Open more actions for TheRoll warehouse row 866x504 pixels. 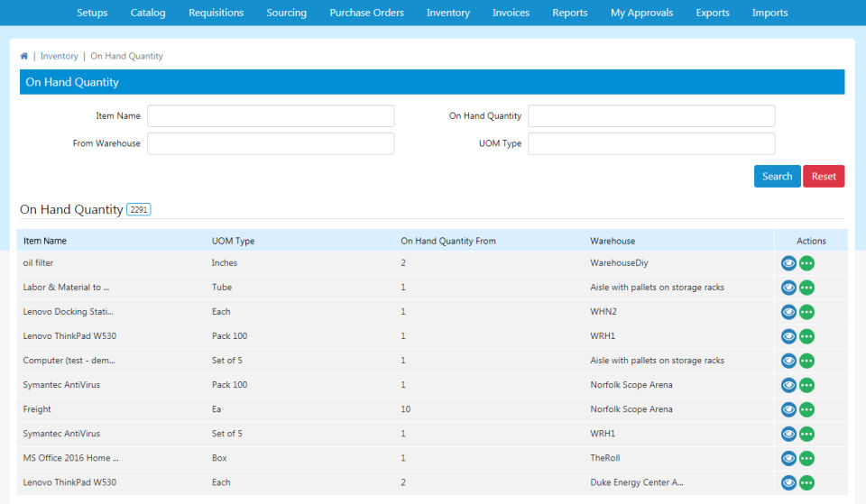tap(806, 458)
